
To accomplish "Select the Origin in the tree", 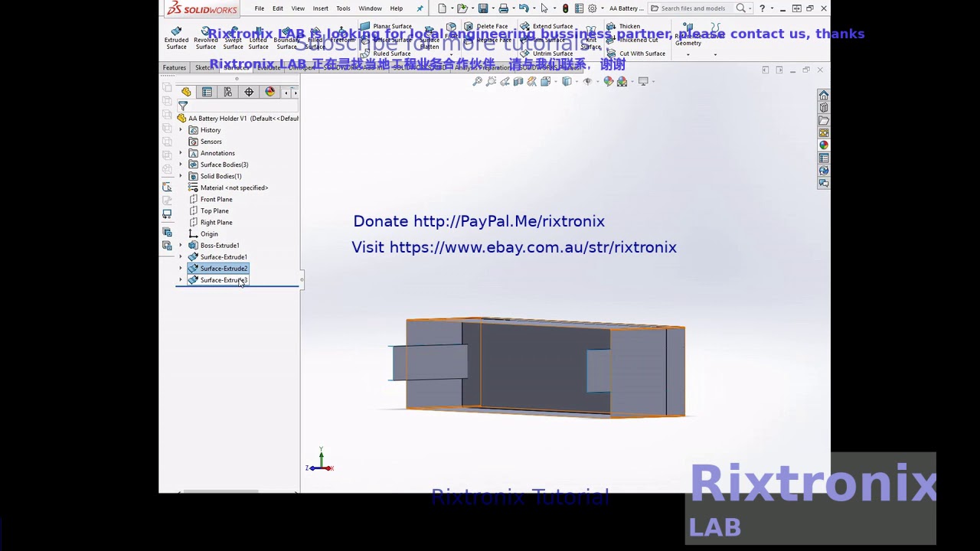I will [x=204, y=234].
